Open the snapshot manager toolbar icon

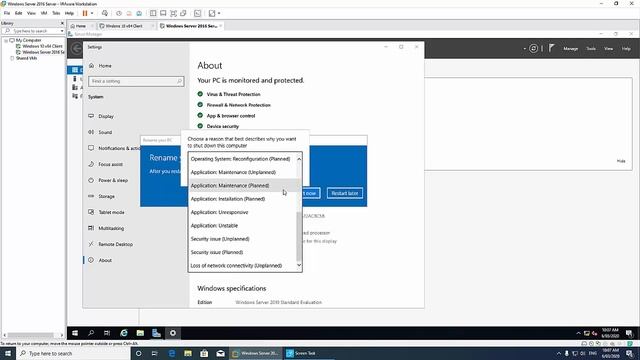pyautogui.click(x=139, y=13)
